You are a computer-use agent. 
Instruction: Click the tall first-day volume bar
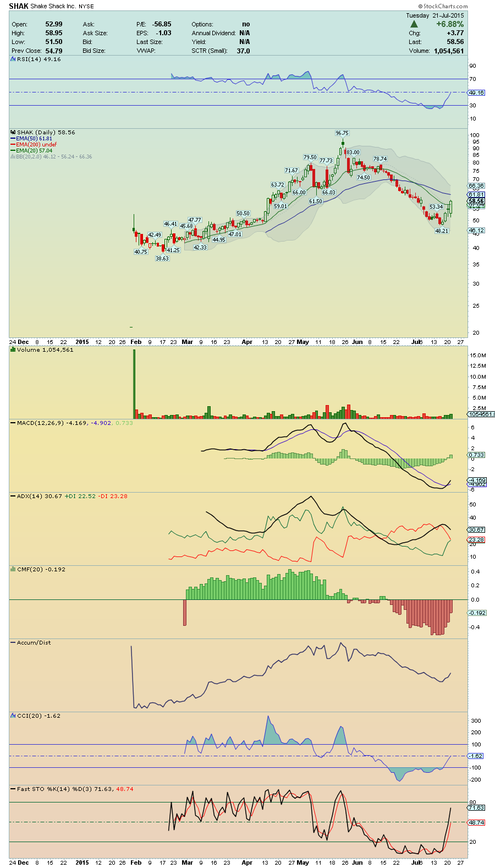coord(134,384)
